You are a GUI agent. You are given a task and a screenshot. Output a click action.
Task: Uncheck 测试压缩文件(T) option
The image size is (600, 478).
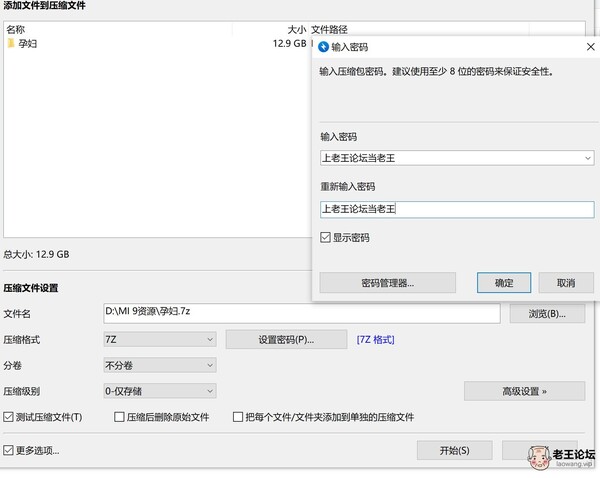coord(10,417)
